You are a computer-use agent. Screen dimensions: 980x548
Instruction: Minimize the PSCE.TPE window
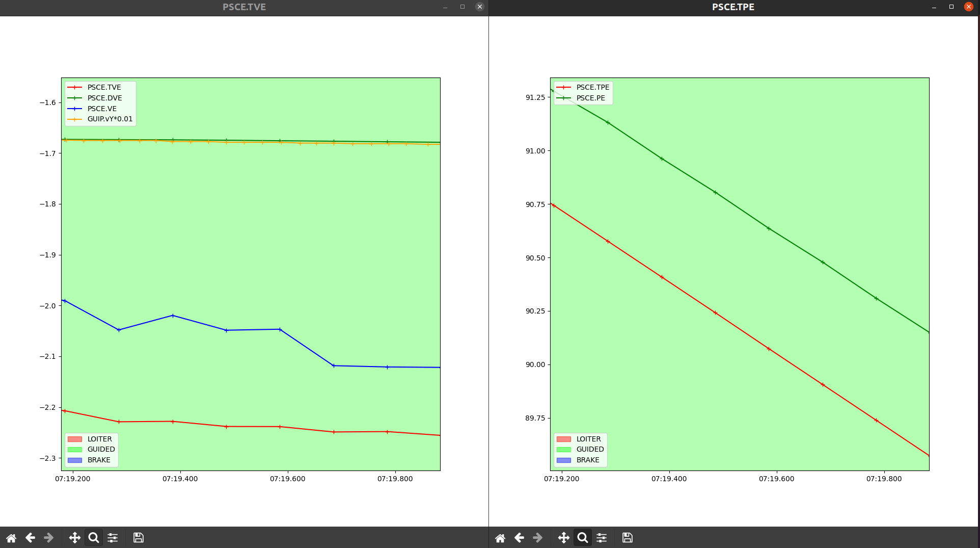tap(934, 7)
